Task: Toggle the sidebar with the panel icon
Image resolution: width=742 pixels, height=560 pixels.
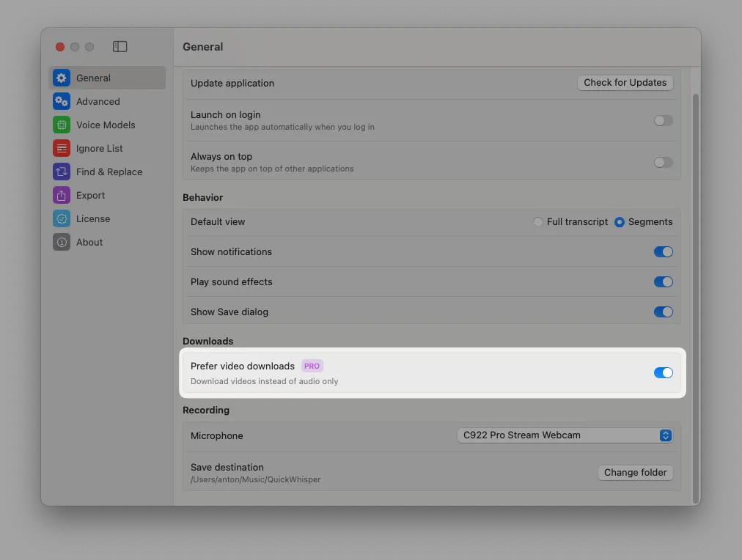Action: (120, 46)
